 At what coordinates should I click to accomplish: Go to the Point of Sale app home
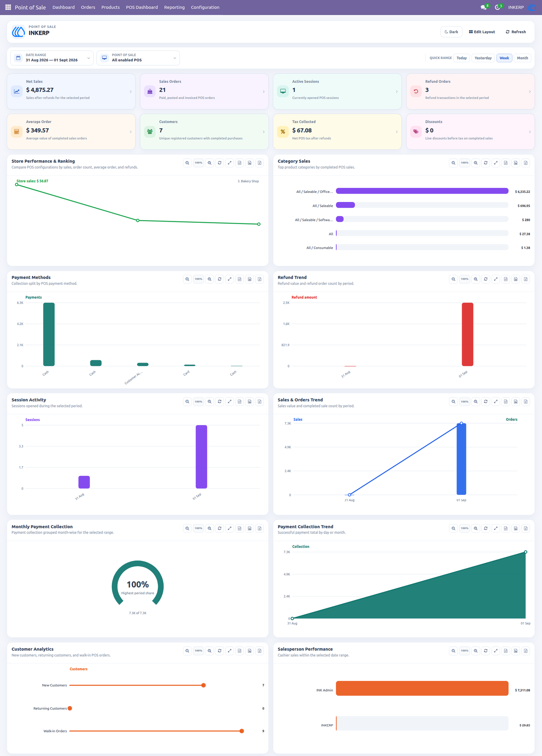tap(30, 7)
